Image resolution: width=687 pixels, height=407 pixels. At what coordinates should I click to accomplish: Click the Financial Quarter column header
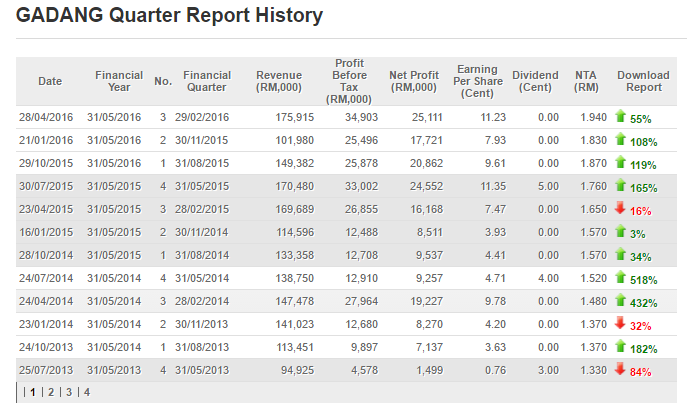pos(207,81)
